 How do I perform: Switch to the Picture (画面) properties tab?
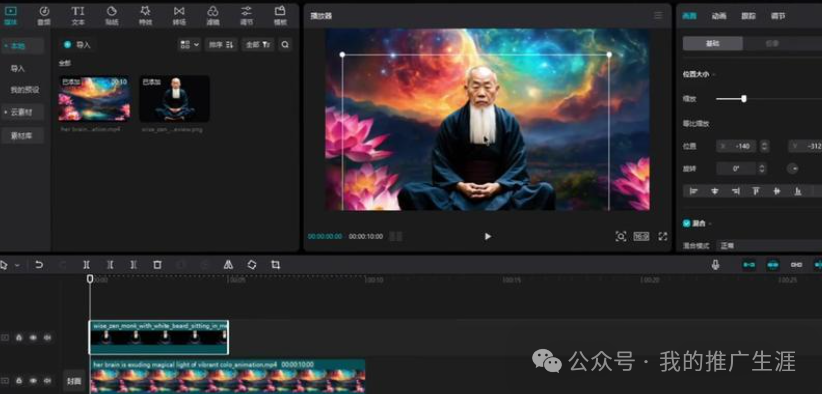689,16
